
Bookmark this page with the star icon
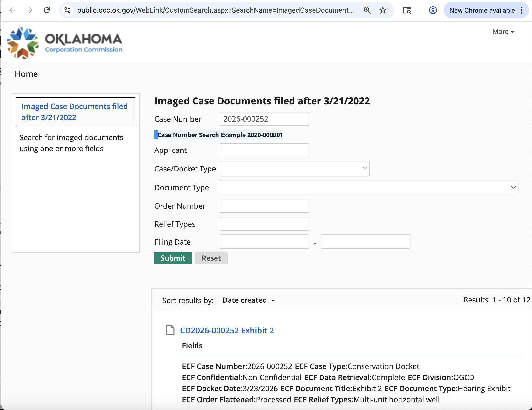[x=383, y=10]
